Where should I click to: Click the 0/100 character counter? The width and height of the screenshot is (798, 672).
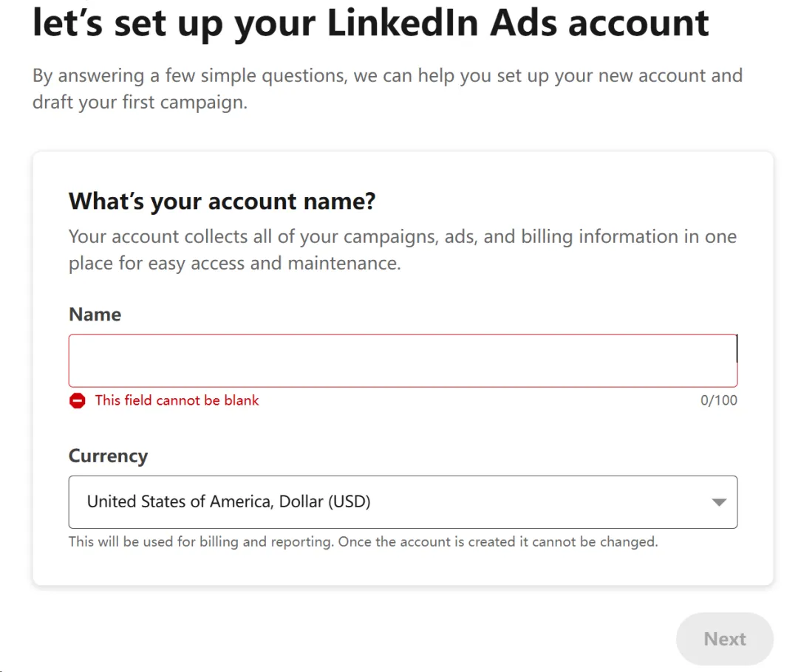[x=718, y=401]
